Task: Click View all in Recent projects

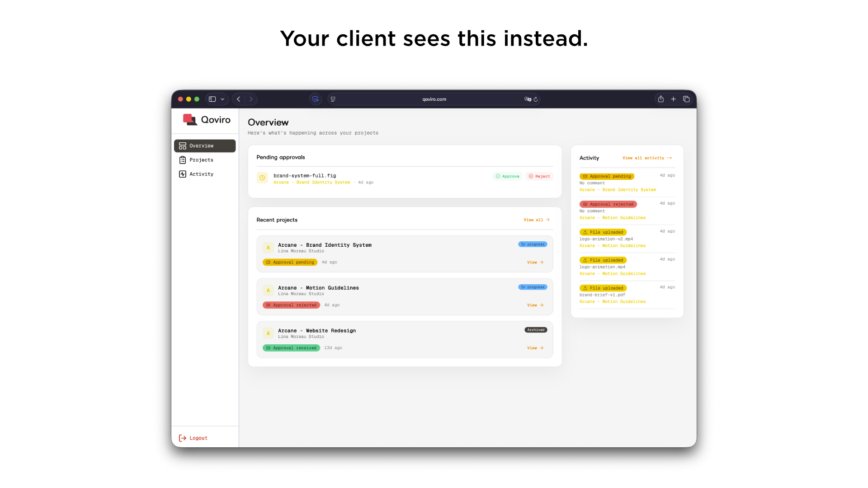Action: click(x=537, y=220)
